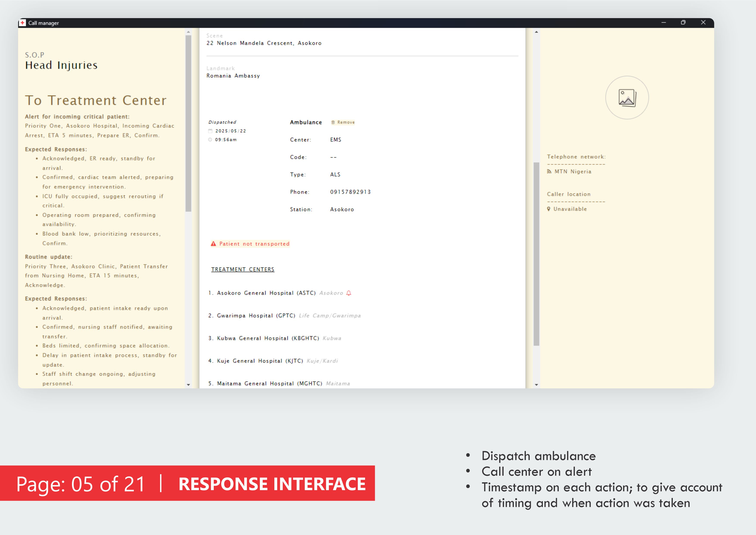Click the map pin icon beside Unavailable
Viewport: 756px width, 535px height.
coord(548,209)
